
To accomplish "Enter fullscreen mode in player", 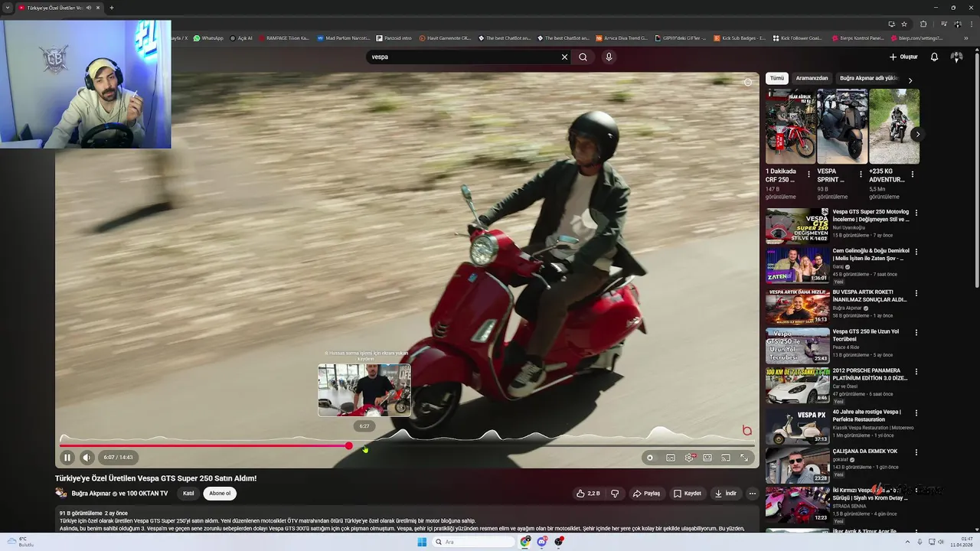I will click(744, 458).
